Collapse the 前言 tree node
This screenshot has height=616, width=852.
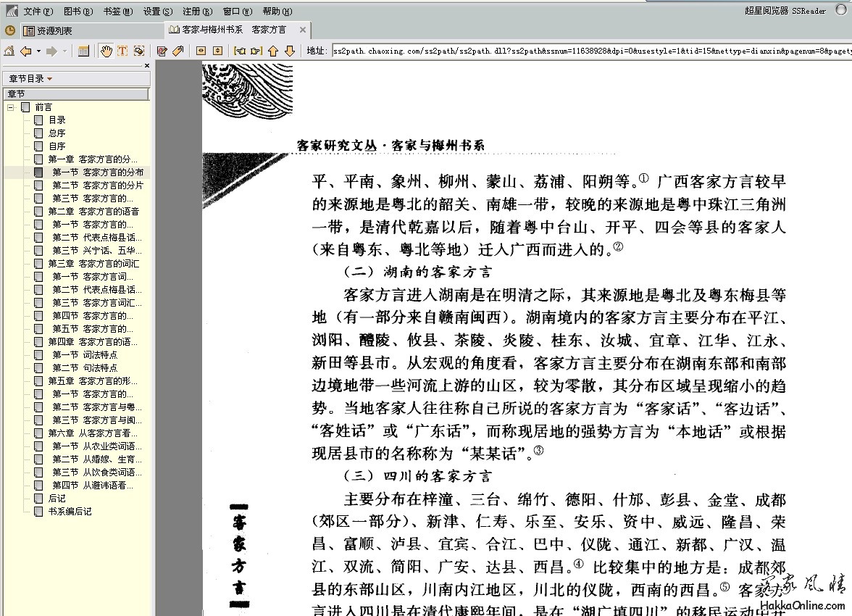tap(11, 107)
